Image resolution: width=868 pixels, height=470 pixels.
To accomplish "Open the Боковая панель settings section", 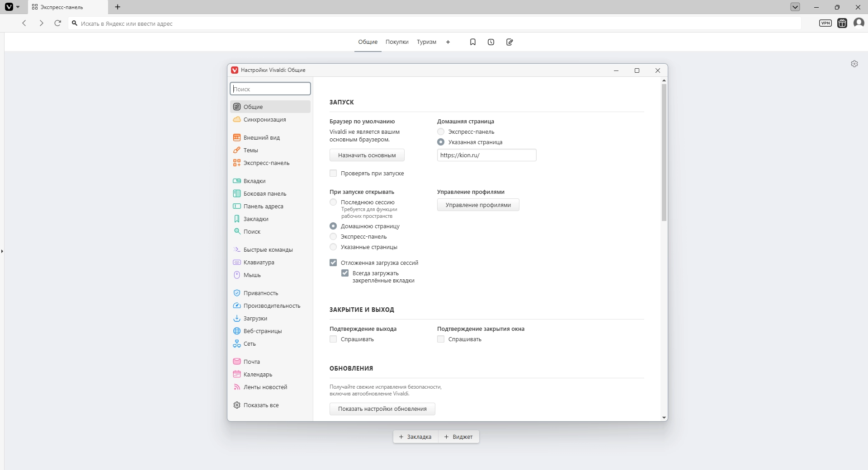I will click(x=270, y=193).
